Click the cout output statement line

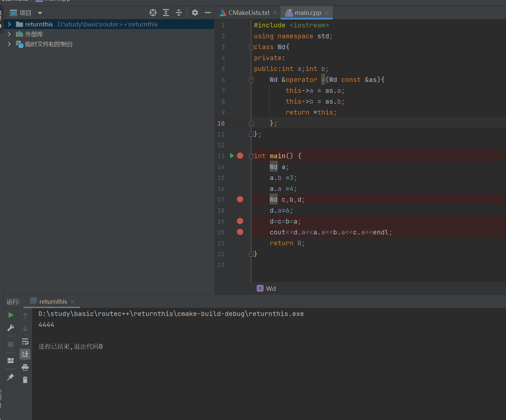[331, 232]
